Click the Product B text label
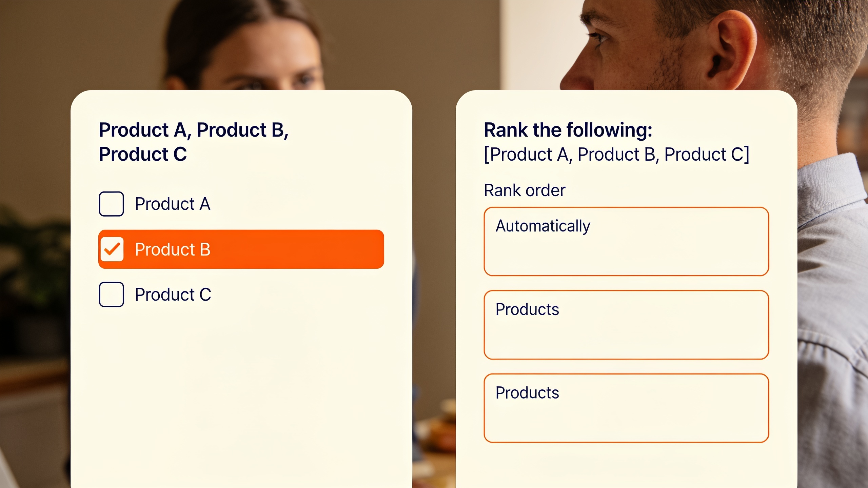Screen dimensions: 868x488 [x=173, y=249]
